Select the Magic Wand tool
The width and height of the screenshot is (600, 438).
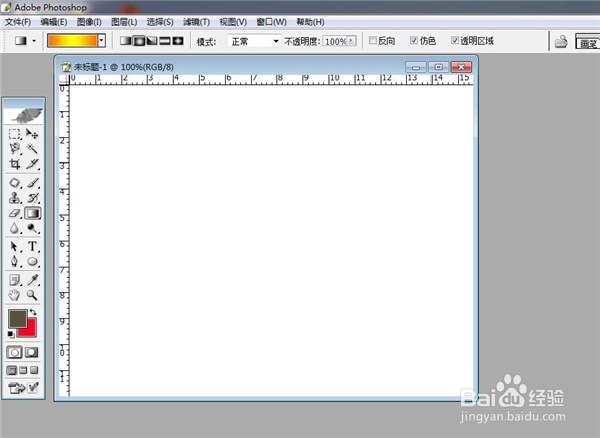coord(32,149)
